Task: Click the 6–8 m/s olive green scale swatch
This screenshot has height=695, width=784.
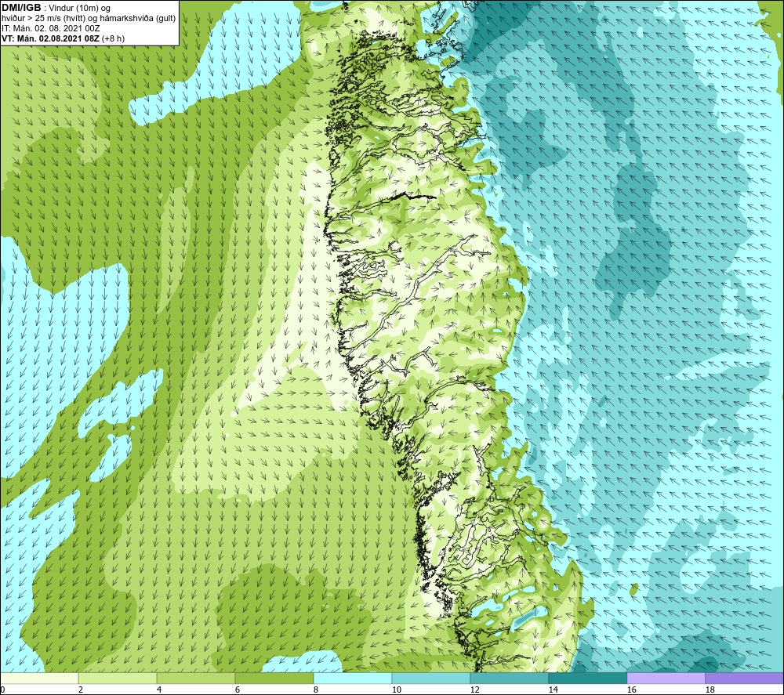Action: (x=274, y=678)
